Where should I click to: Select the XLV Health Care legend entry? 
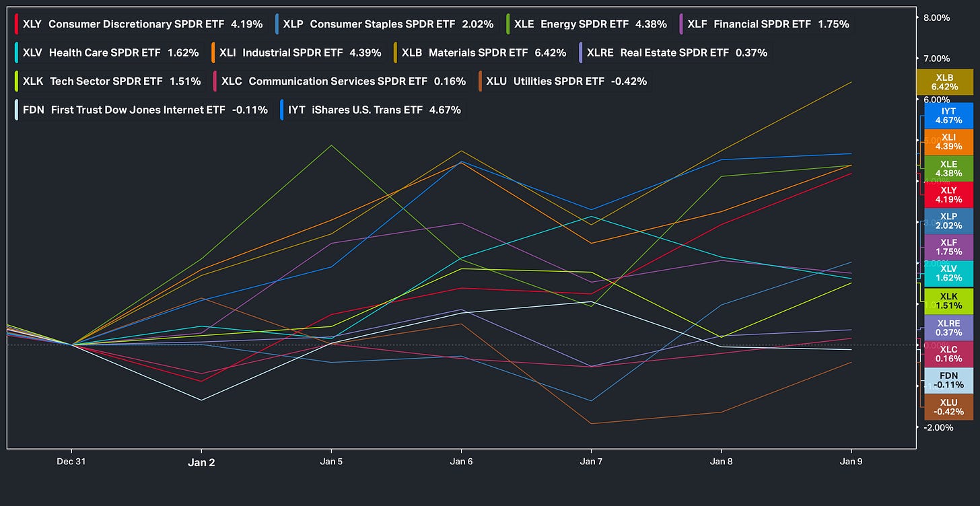[x=109, y=52]
